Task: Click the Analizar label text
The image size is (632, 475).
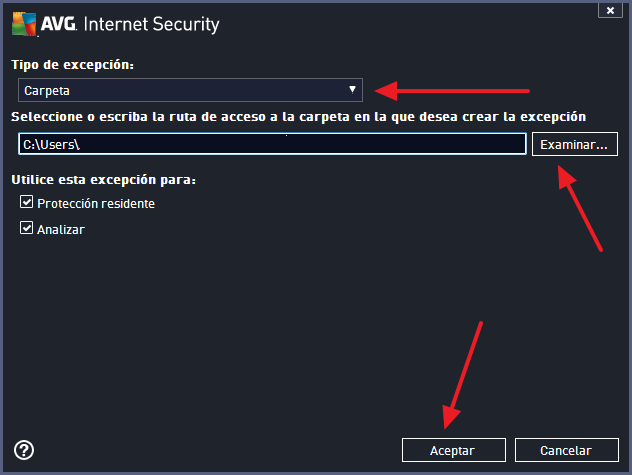Action: click(x=61, y=230)
